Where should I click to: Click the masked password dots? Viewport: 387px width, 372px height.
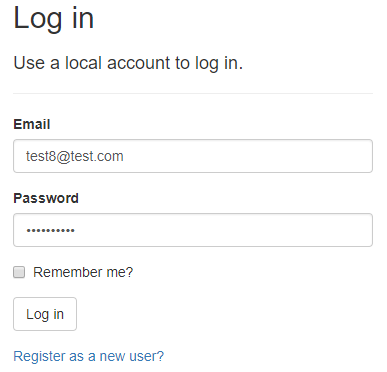click(x=51, y=230)
